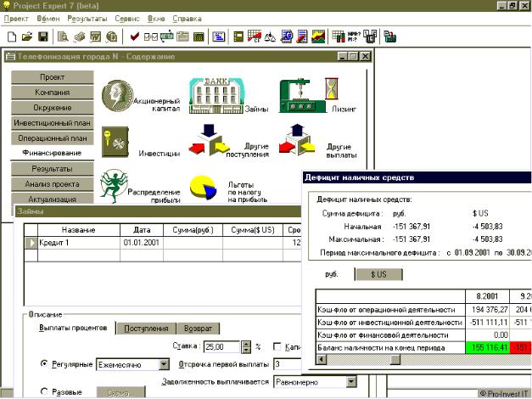Open Другие выплаты arrows icon

coord(297,140)
